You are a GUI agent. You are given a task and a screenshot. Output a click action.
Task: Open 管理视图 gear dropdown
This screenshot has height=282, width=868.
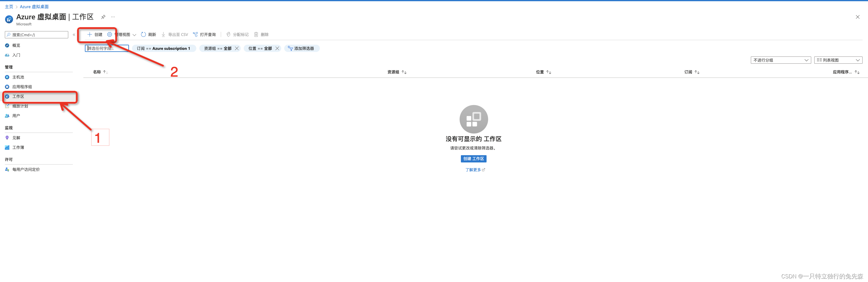coord(122,34)
